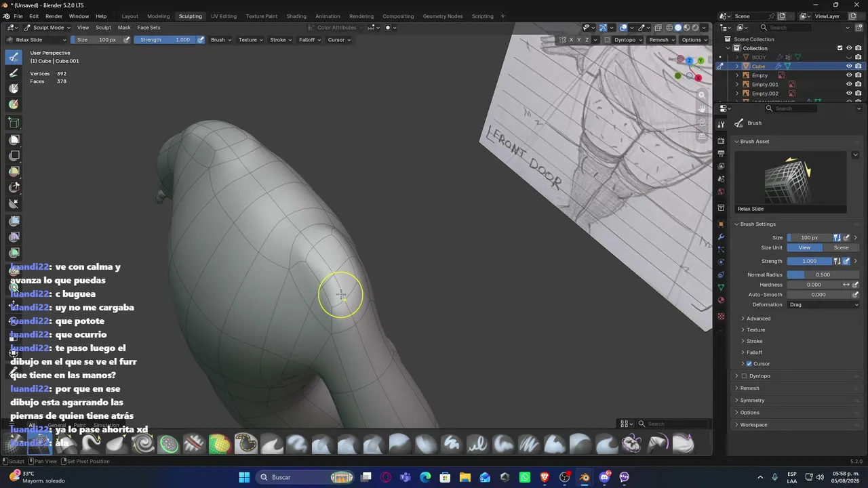Open Brave browser from the taskbar

tap(545, 477)
